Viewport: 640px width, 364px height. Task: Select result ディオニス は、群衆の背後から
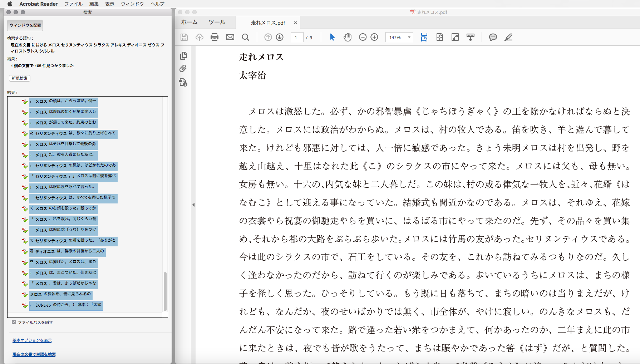[67, 252]
